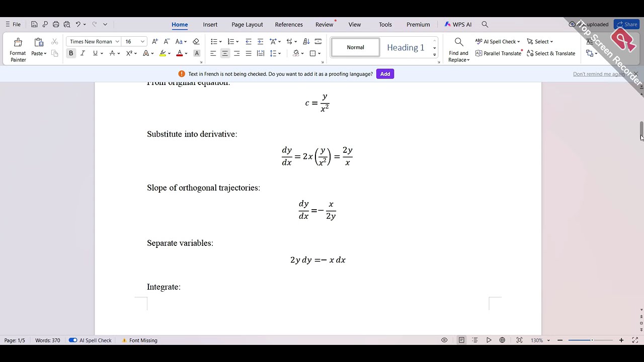
Task: Undo the last action
Action: (78, 24)
